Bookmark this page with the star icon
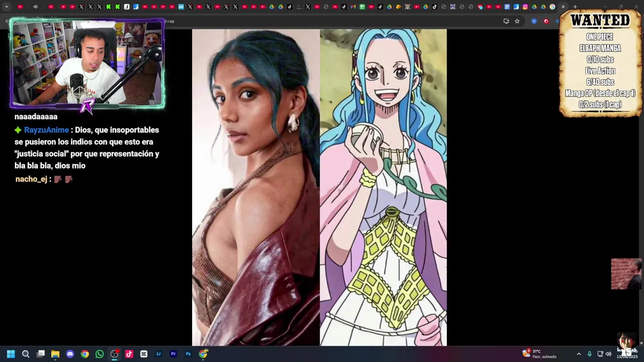The width and height of the screenshot is (644, 362). tap(517, 21)
